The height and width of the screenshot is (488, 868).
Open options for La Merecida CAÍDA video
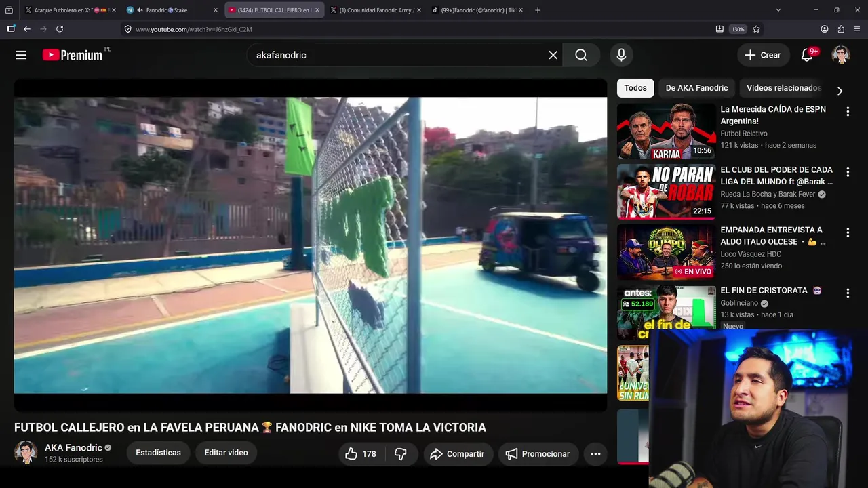tap(848, 112)
